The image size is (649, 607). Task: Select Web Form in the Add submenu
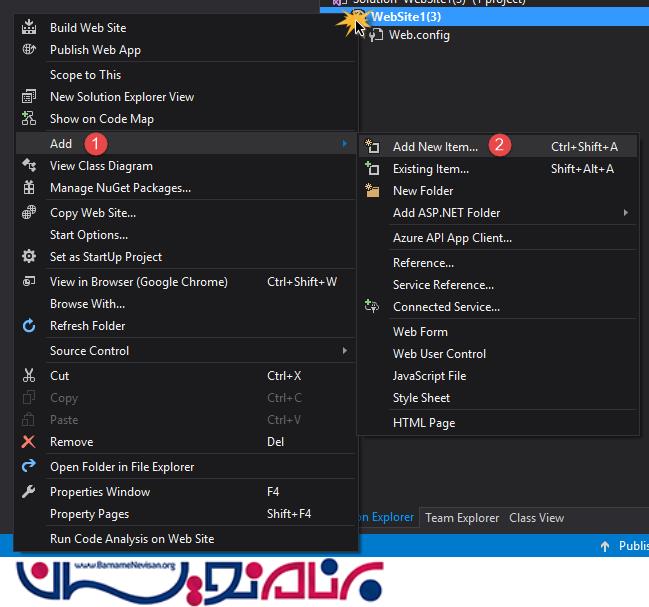[x=420, y=332]
